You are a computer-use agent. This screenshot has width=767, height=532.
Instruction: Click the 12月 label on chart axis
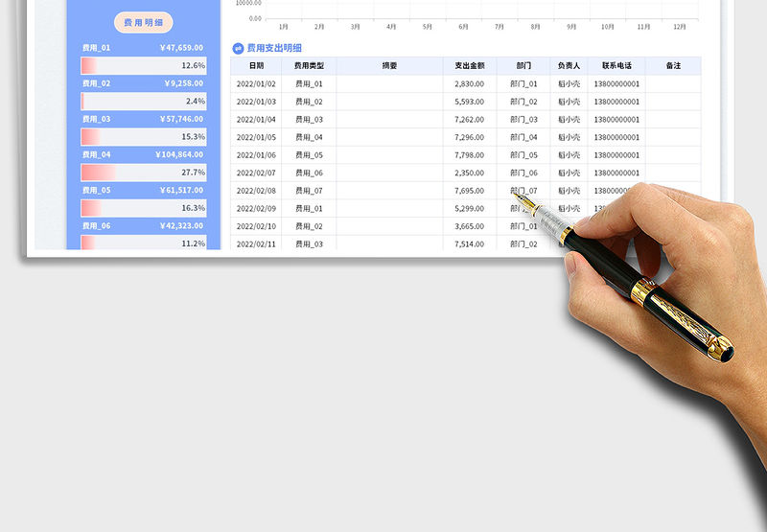coord(680,27)
